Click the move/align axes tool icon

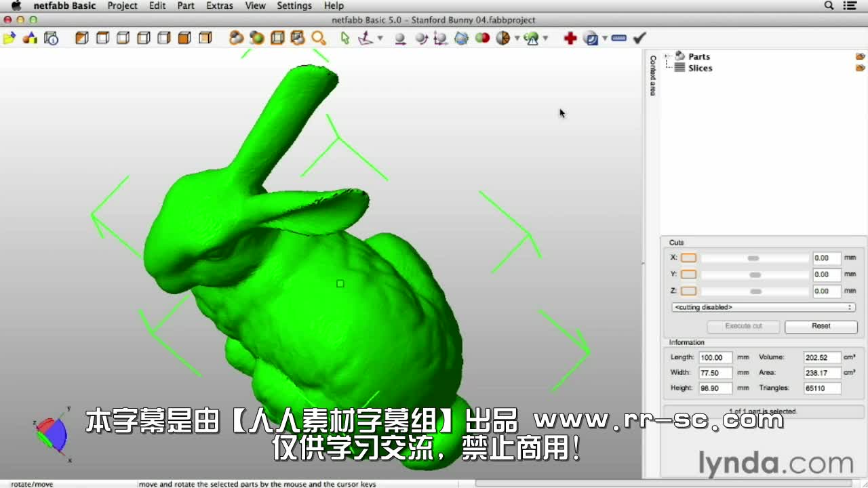366,38
